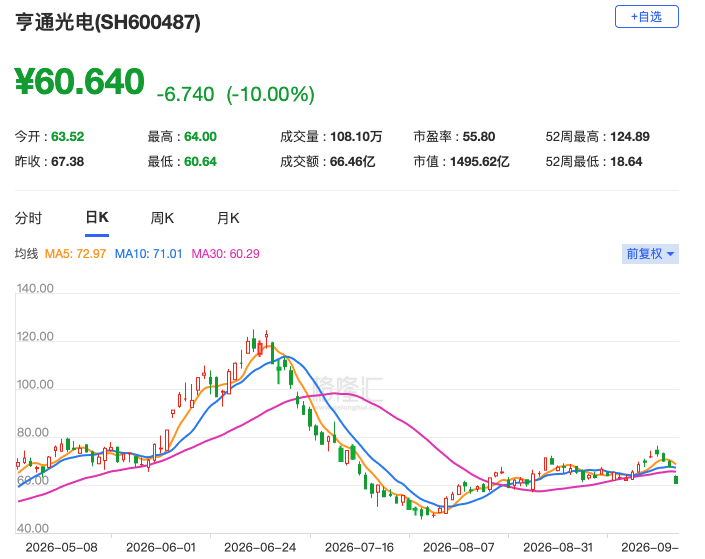Add stock to watchlist with +自选 button
The width and height of the screenshot is (705, 559).
(x=646, y=17)
